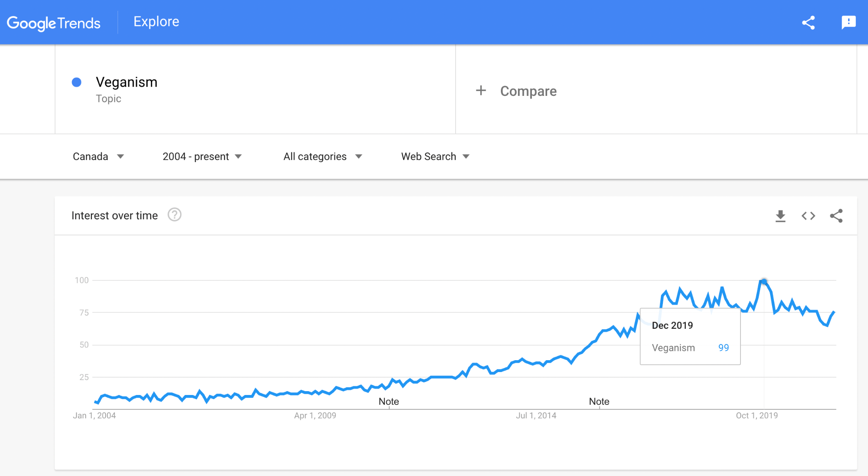The height and width of the screenshot is (476, 868).
Task: Open the embed code icon for the chart
Action: tap(808, 216)
